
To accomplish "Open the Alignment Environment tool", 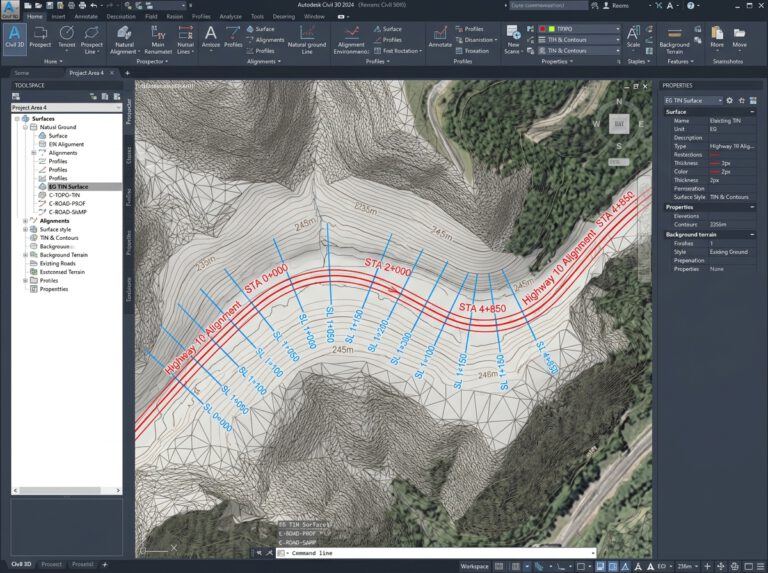I will [351, 40].
